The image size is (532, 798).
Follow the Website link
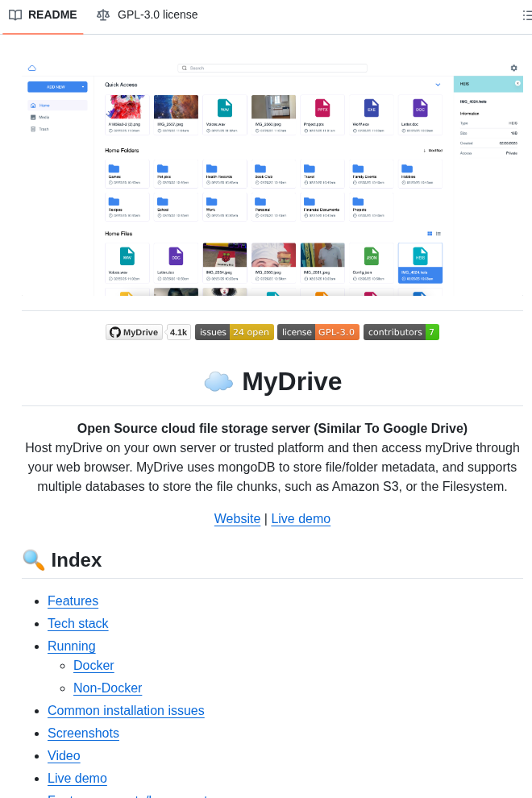coord(237,518)
